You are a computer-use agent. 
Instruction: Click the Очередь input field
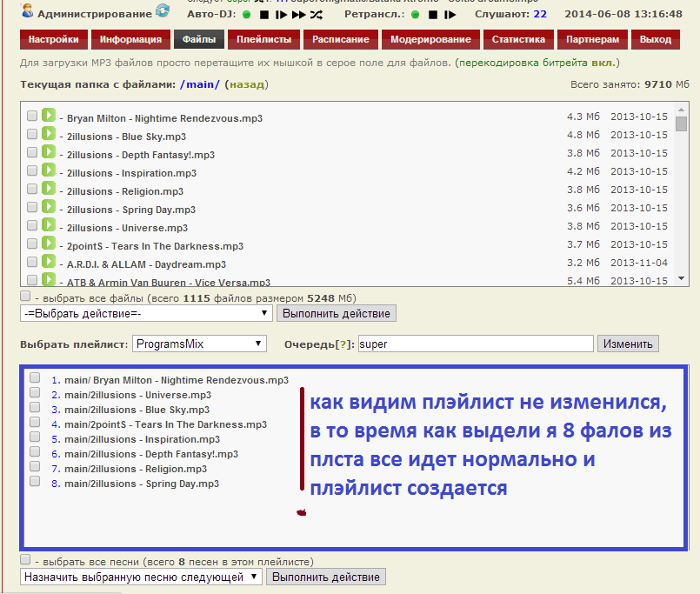click(475, 344)
